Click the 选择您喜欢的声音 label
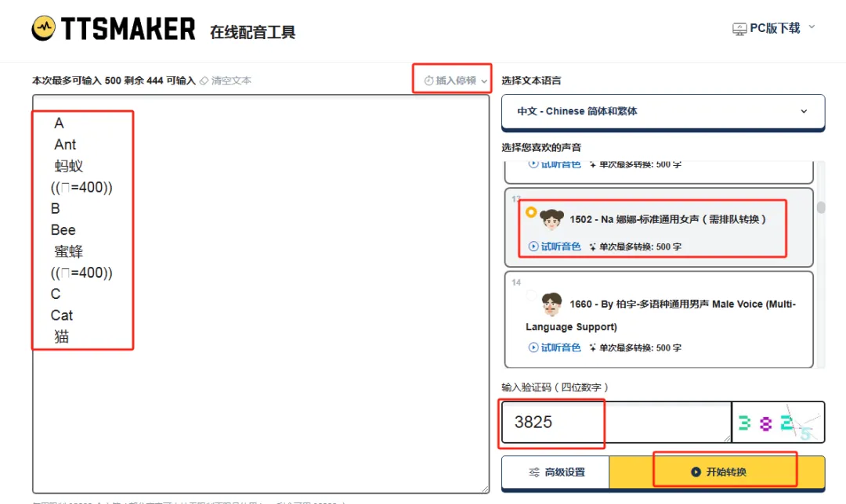This screenshot has width=846, height=504. (541, 147)
